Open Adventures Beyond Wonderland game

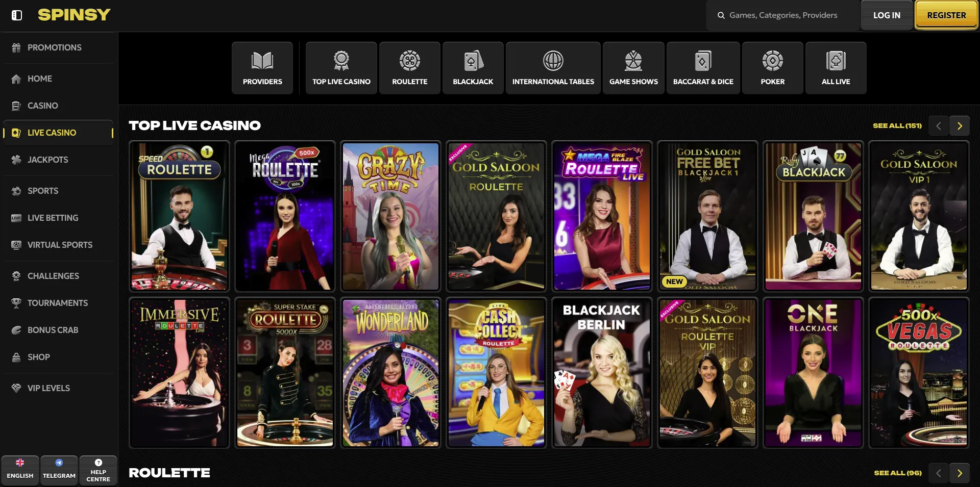click(x=390, y=373)
